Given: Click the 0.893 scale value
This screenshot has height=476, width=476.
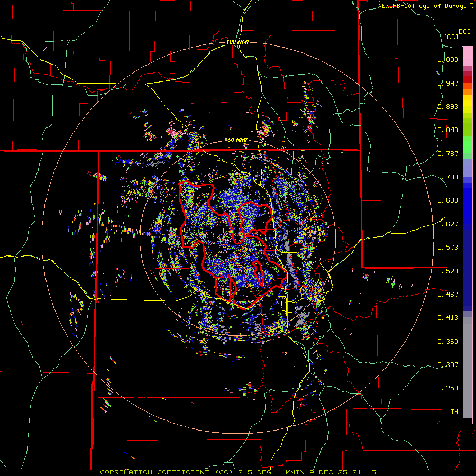Looking at the screenshot, I should pos(448,106).
